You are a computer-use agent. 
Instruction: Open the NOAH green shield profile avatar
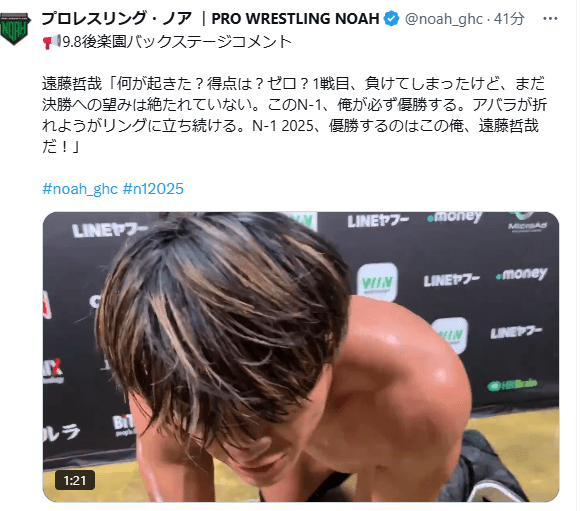click(x=15, y=28)
